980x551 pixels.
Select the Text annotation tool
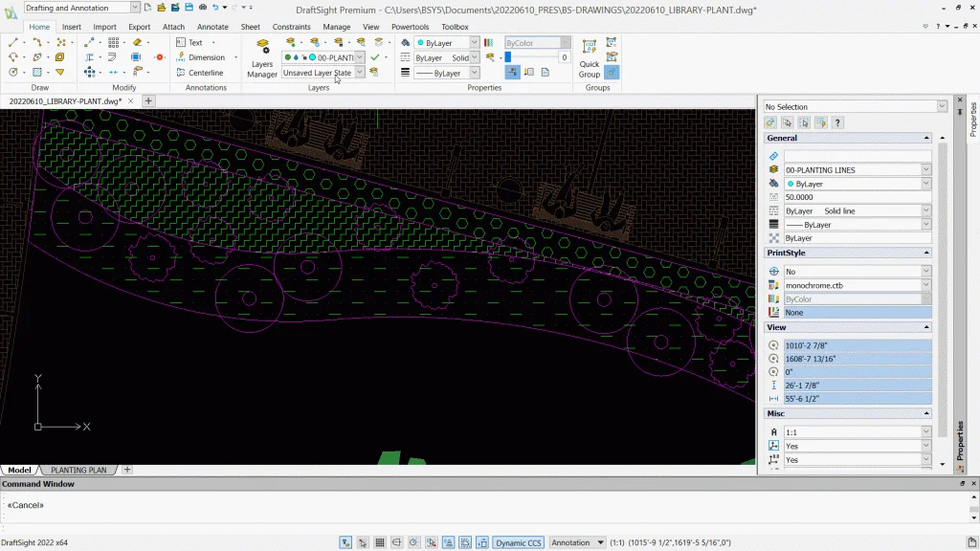195,43
